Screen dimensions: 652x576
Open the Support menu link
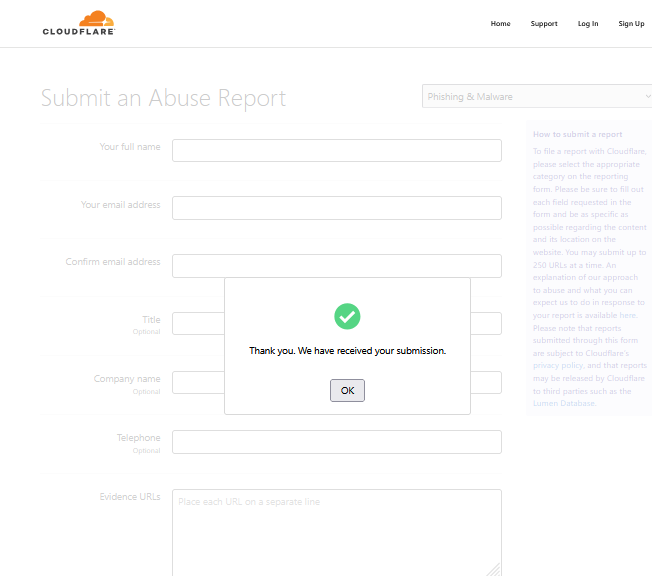point(544,24)
